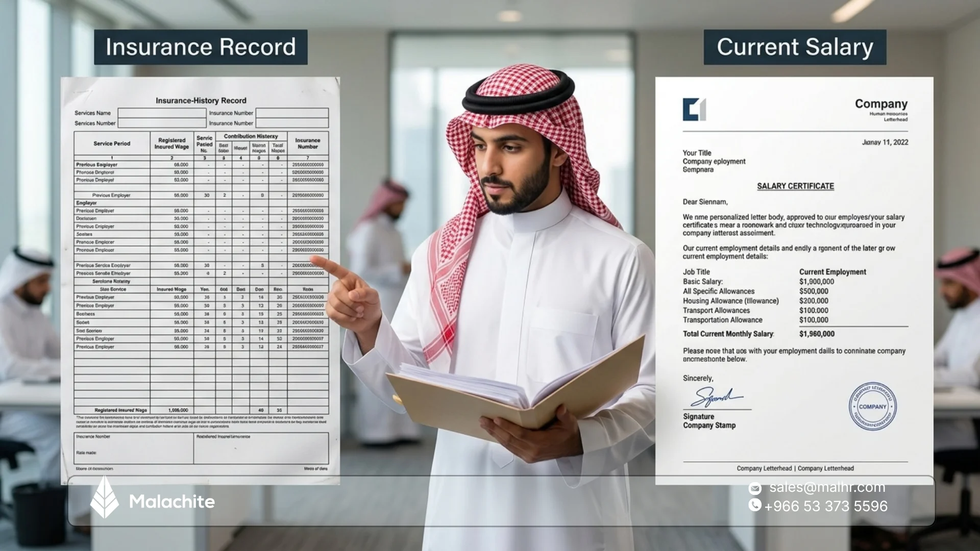The height and width of the screenshot is (551, 980).
Task: Click the Services Number input box
Action: [162, 123]
